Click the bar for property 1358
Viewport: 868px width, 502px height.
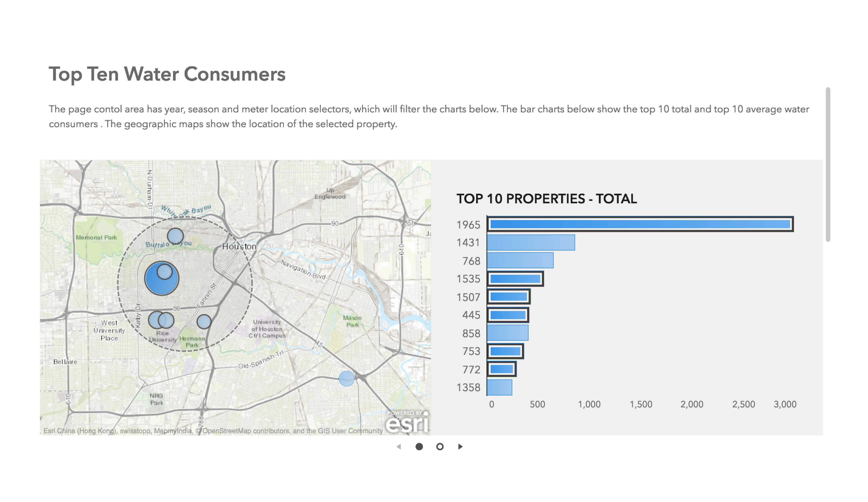500,388
